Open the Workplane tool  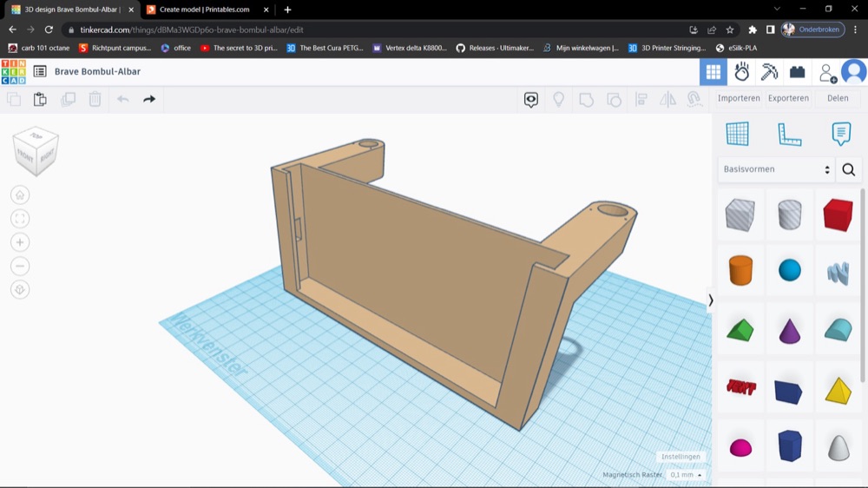(x=737, y=134)
